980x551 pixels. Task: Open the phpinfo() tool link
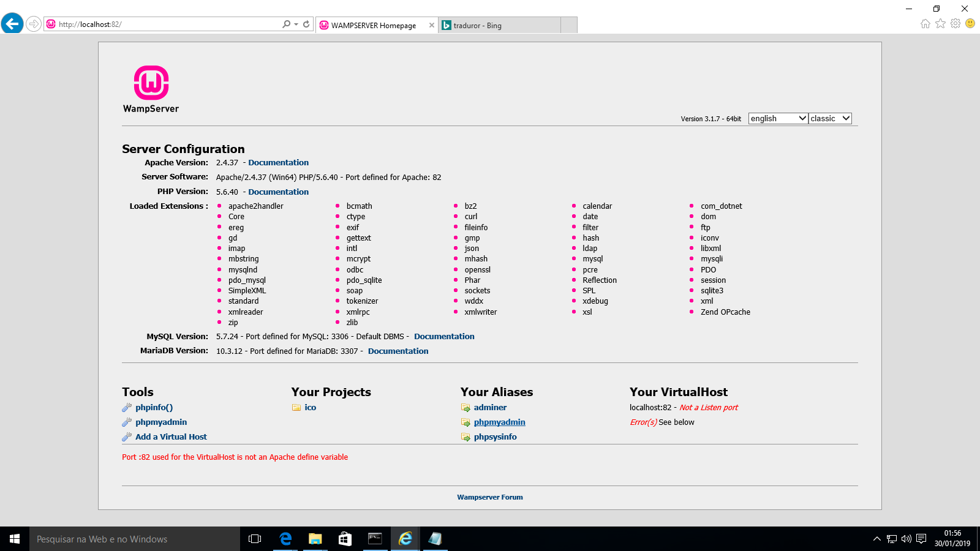click(x=154, y=408)
